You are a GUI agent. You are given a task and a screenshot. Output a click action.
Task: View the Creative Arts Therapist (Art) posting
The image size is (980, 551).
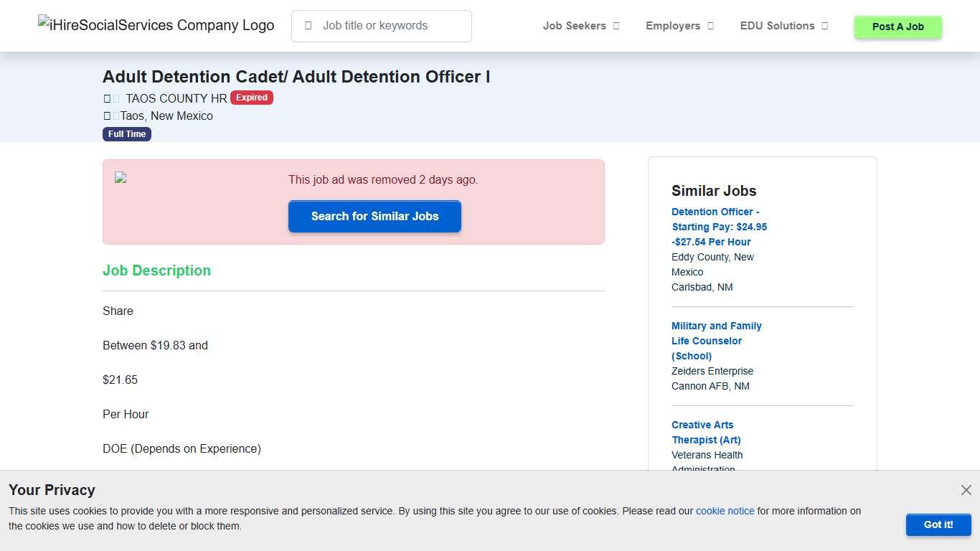point(706,432)
